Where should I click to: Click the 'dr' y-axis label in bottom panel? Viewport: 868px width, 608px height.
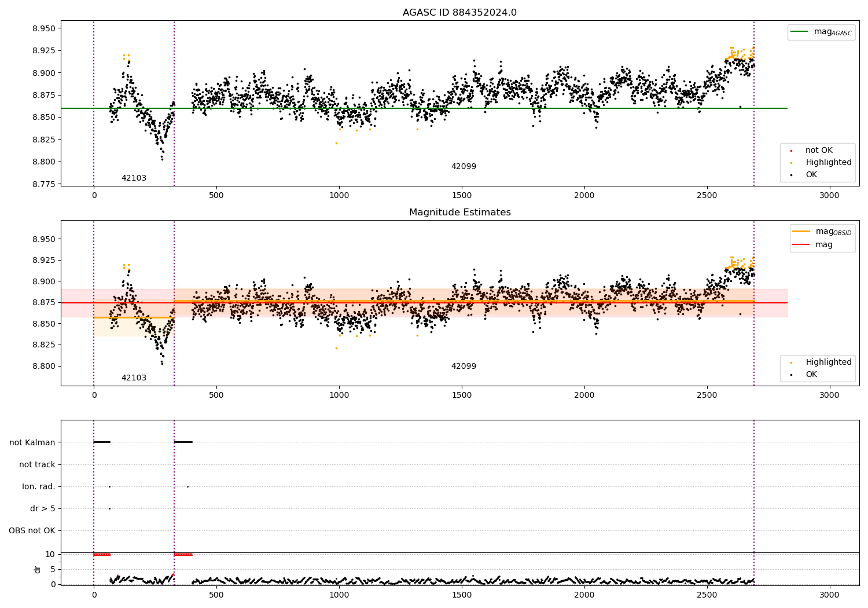pyautogui.click(x=38, y=569)
